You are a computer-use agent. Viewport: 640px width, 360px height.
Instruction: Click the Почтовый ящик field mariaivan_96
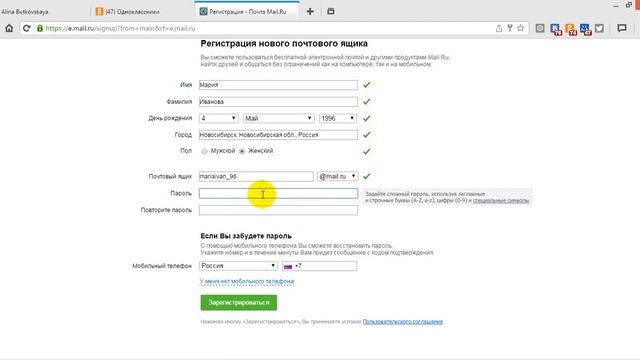tap(256, 176)
